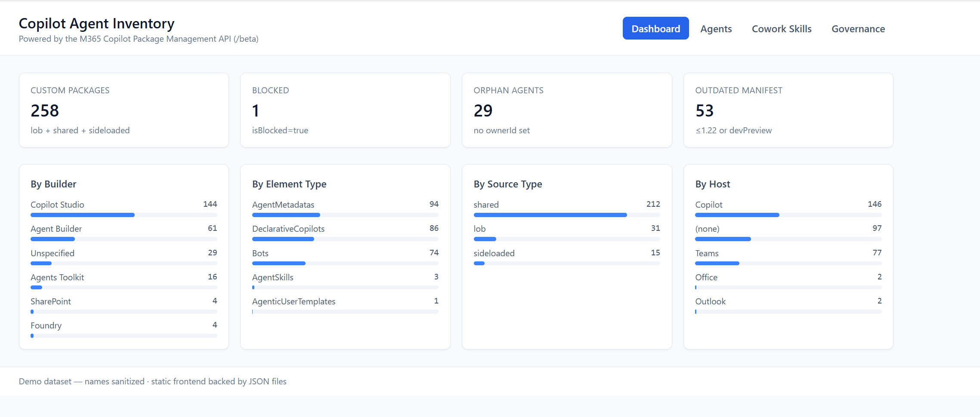Click the Agent Builder row label
The height and width of the screenshot is (417, 980).
tap(56, 229)
